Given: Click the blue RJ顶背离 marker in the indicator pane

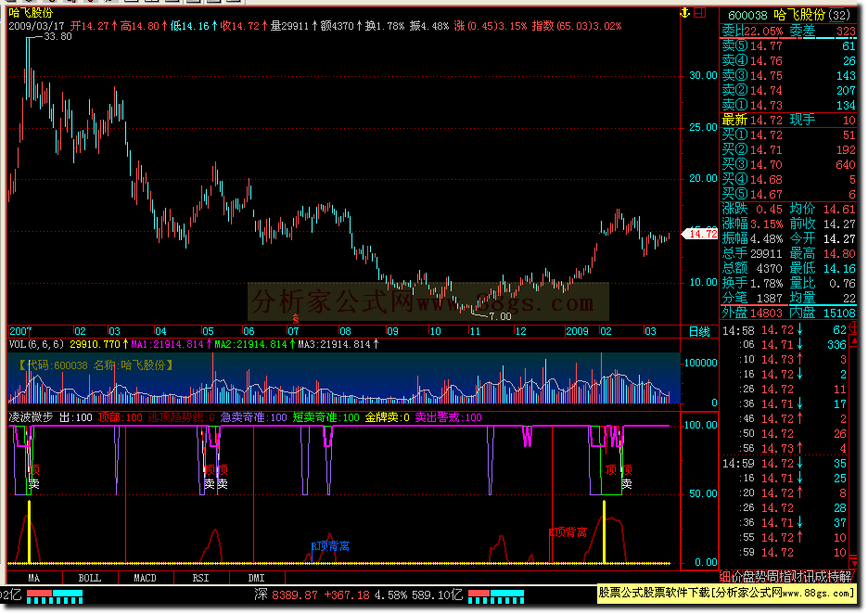Looking at the screenshot, I should pyautogui.click(x=330, y=546).
